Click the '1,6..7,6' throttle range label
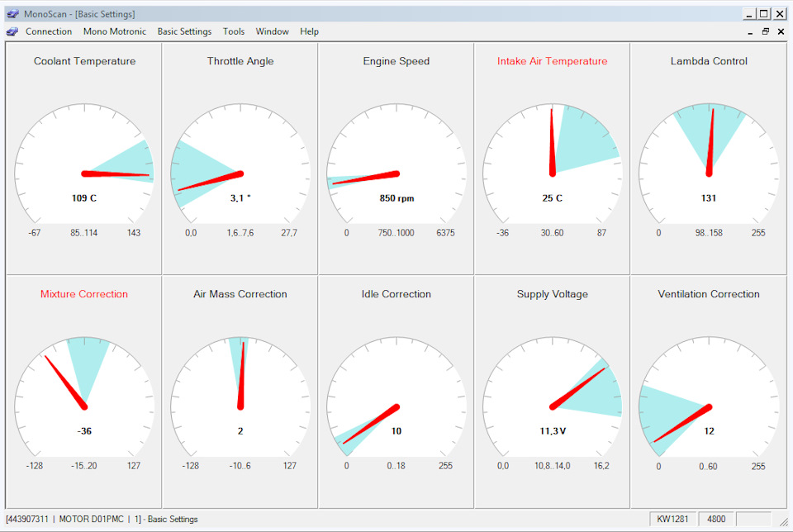The image size is (793, 532). [x=240, y=233]
